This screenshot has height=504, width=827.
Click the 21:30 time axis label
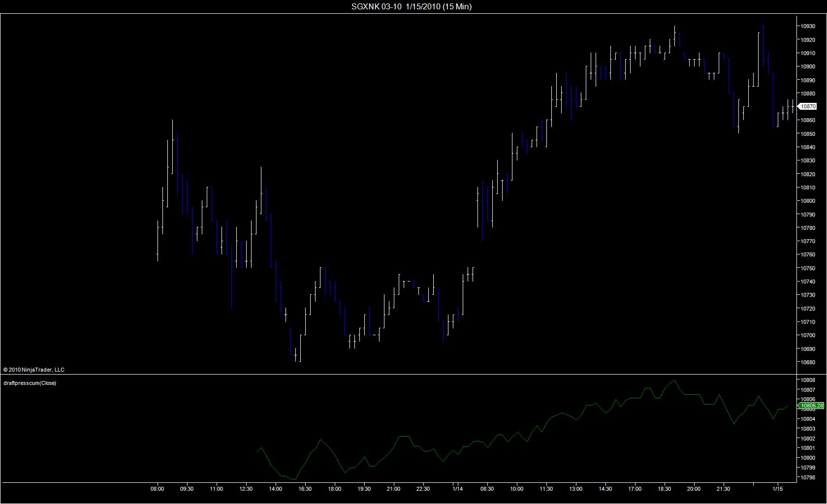(724, 489)
